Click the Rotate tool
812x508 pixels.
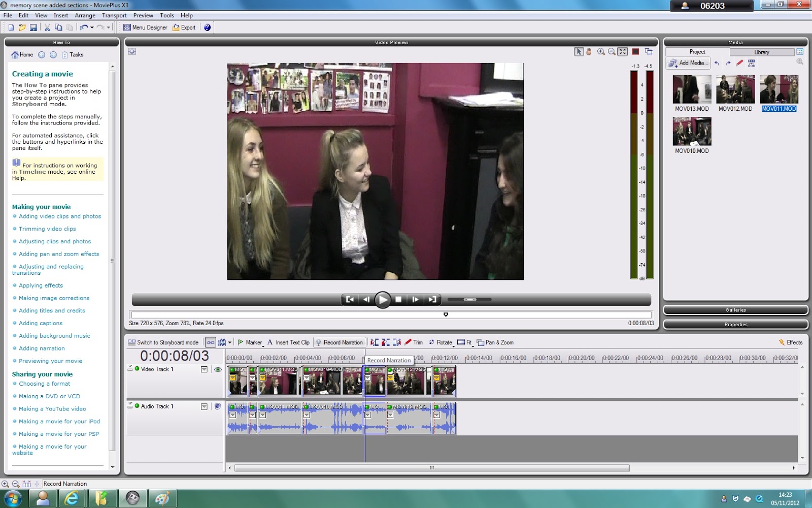[x=443, y=342]
